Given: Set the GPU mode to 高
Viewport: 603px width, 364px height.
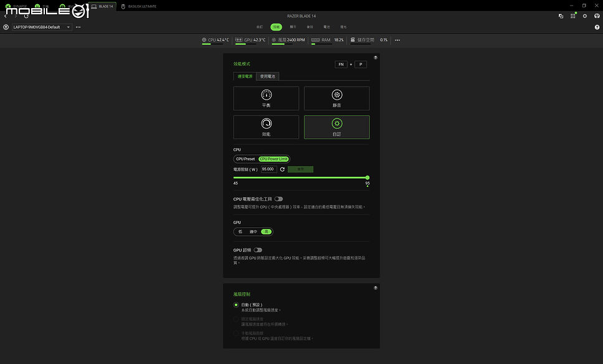Looking at the screenshot, I should tap(267, 231).
